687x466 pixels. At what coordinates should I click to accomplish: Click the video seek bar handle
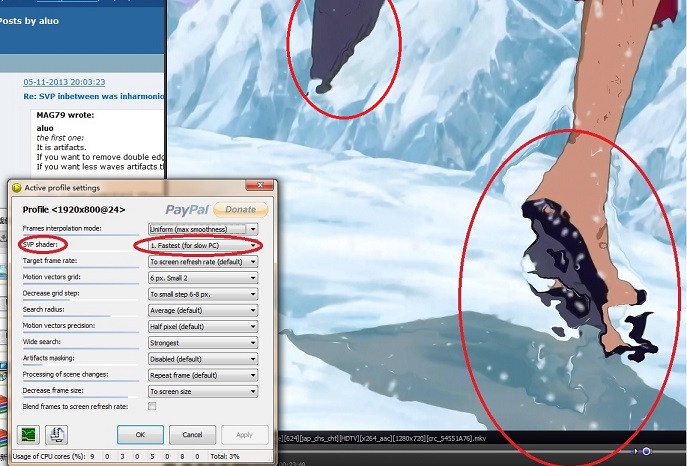click(x=646, y=451)
